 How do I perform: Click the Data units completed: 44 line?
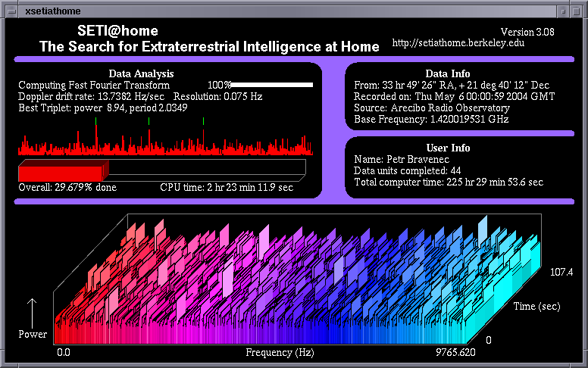pos(407,170)
